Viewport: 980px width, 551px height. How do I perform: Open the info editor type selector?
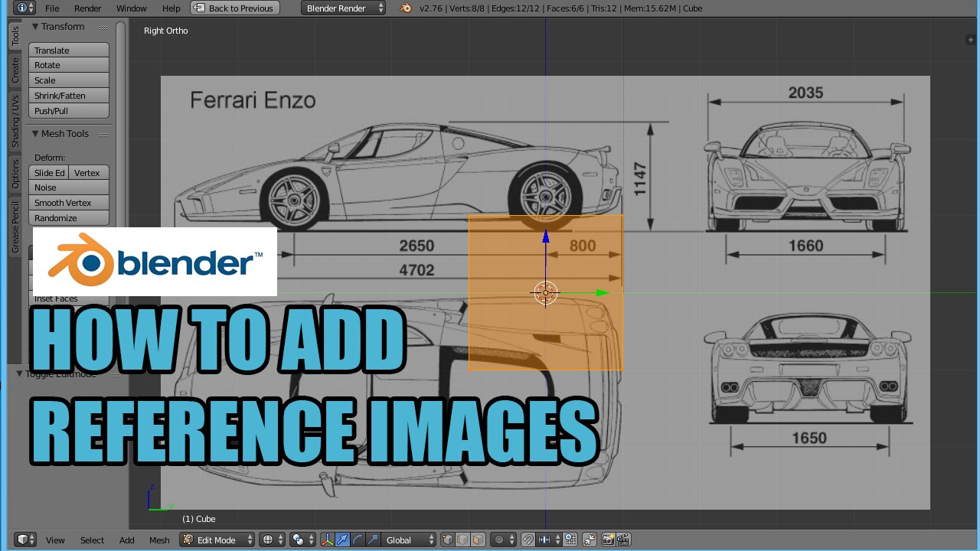pos(24,8)
